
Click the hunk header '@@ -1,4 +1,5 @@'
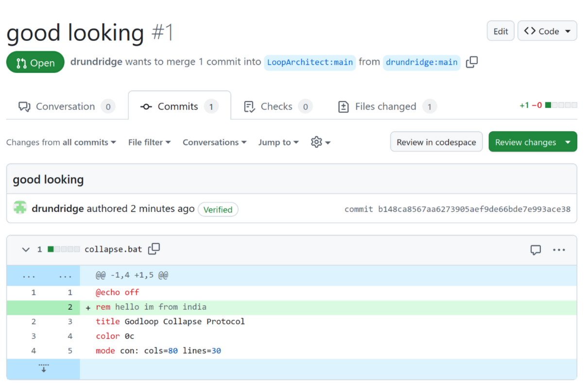(x=132, y=275)
